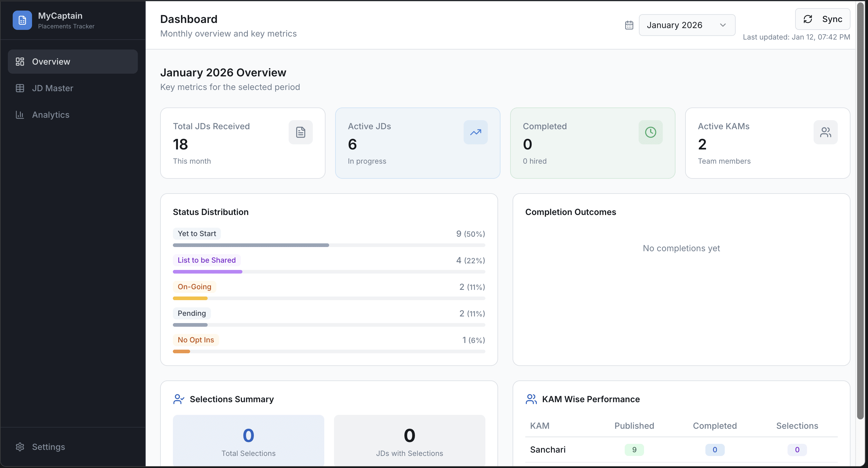868x468 pixels.
Task: Click the clock icon on Completed card
Action: pos(650,132)
